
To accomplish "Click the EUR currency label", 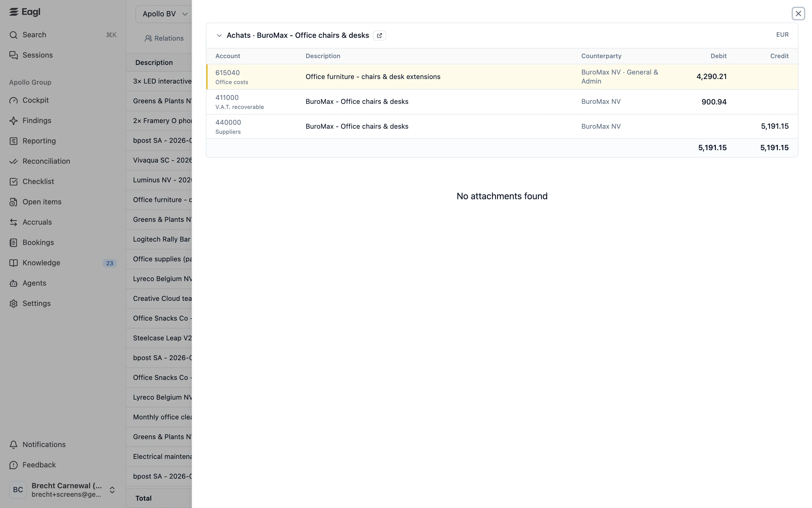I will pyautogui.click(x=782, y=35).
